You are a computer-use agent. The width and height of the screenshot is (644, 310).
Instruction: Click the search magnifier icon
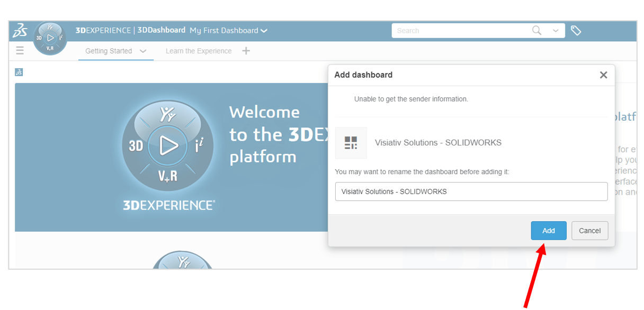tap(536, 30)
